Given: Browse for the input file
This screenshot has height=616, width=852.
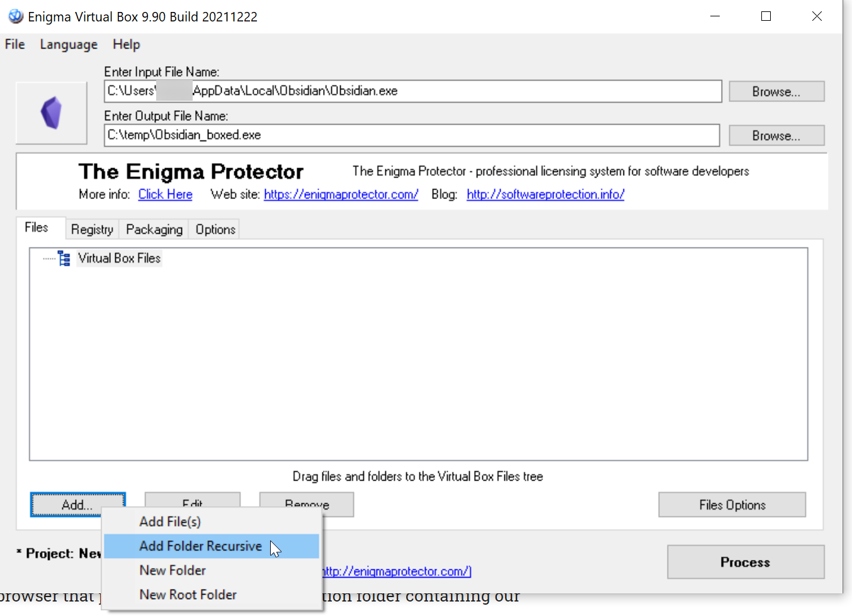Looking at the screenshot, I should 776,91.
